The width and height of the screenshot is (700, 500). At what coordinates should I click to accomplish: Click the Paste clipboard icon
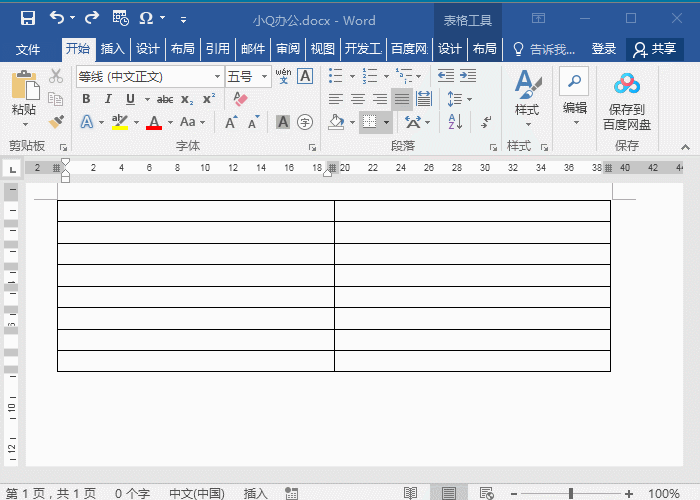point(25,85)
